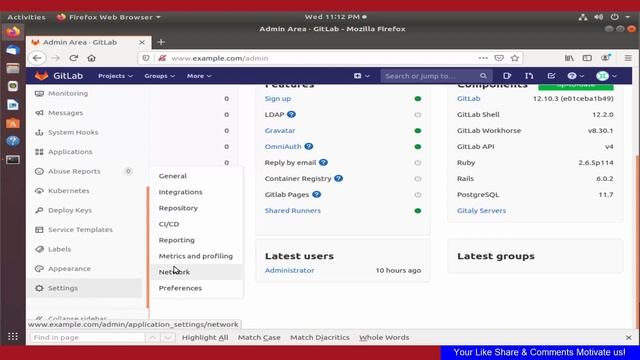Open the new item plus dropdown
The width and height of the screenshot is (640, 360).
[362, 76]
